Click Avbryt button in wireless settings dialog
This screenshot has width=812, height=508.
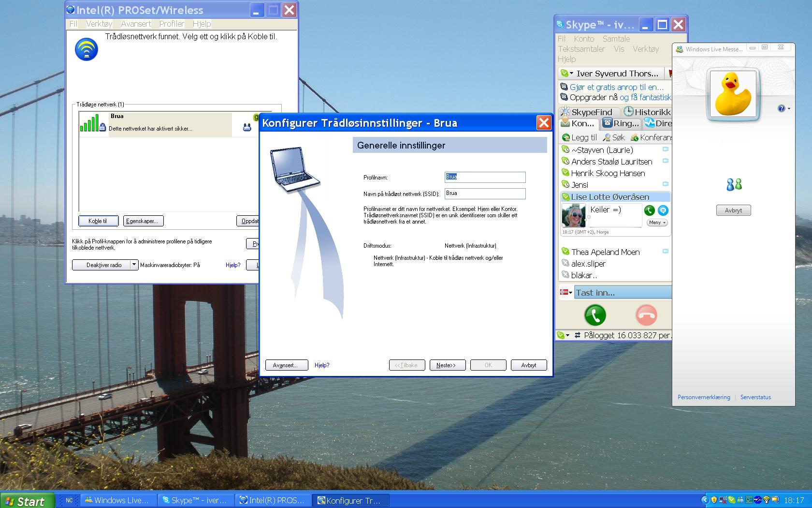[x=529, y=365]
